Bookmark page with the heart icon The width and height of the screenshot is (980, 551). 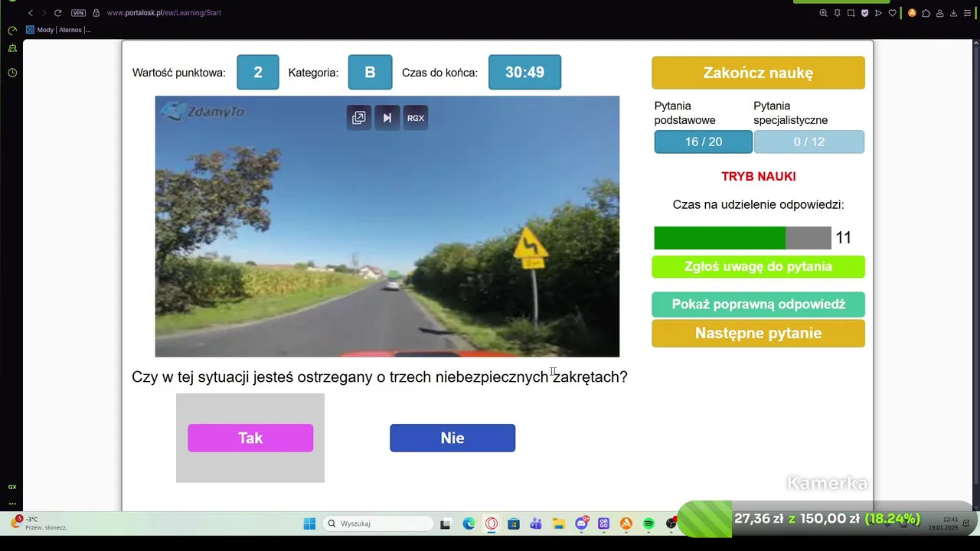pos(892,13)
